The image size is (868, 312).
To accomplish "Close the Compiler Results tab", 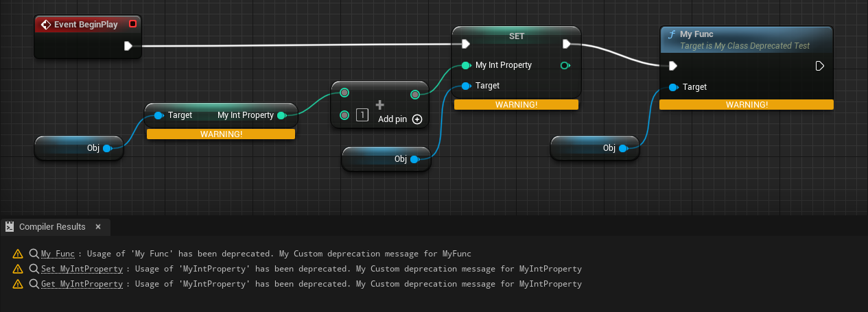I will [98, 226].
